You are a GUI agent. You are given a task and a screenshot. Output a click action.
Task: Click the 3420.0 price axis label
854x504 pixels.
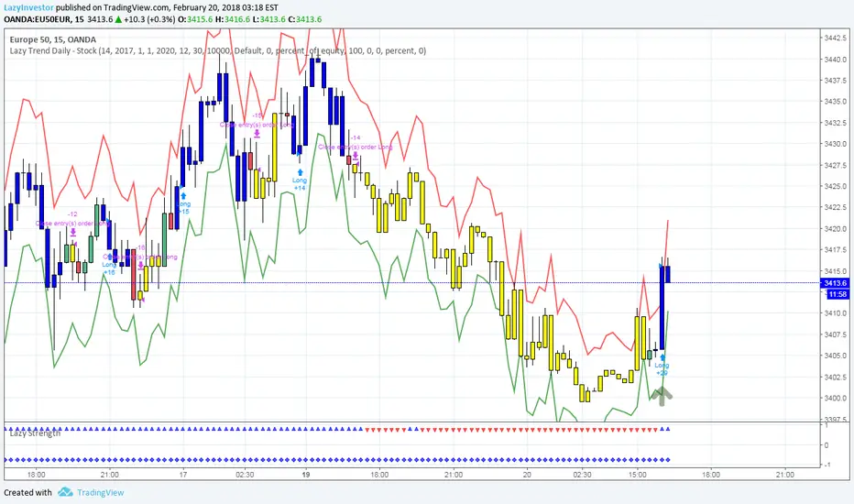point(836,229)
